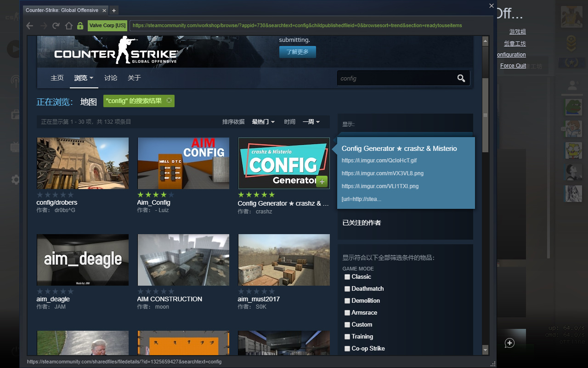Click the resize grip in the overlay corner
Image resolution: width=588 pixels, height=368 pixels.
493,364
